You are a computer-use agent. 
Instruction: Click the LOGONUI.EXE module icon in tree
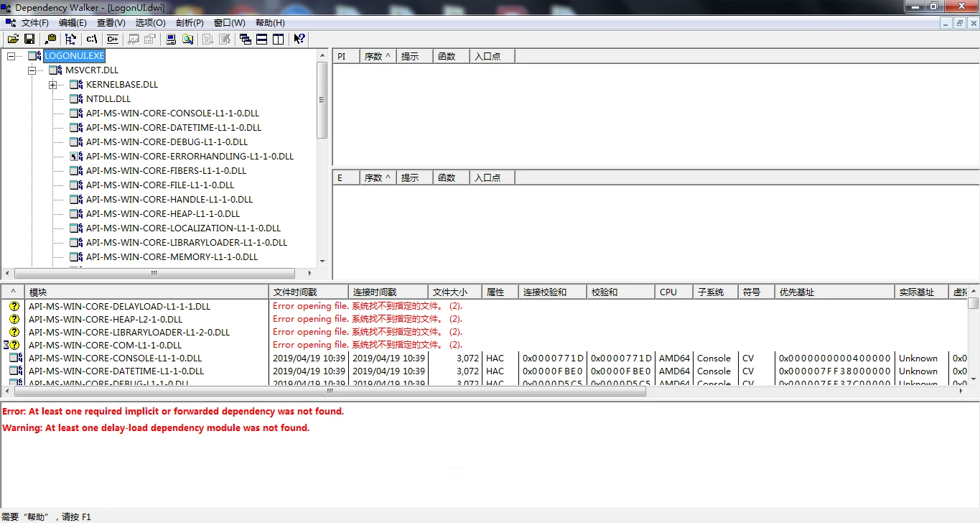[x=34, y=55]
